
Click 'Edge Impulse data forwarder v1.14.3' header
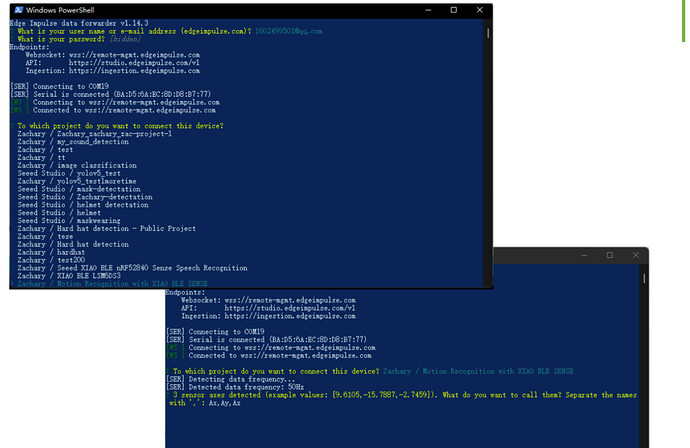[x=79, y=23]
